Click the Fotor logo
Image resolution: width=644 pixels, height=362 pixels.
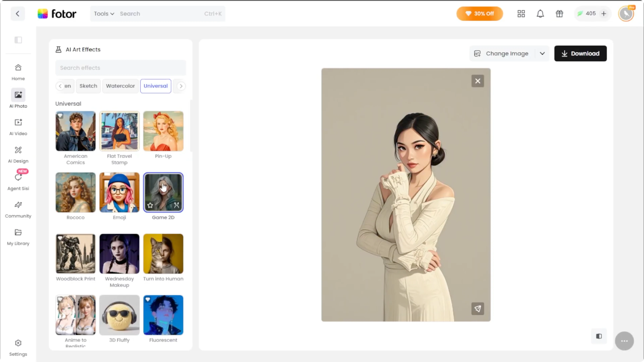click(x=57, y=14)
